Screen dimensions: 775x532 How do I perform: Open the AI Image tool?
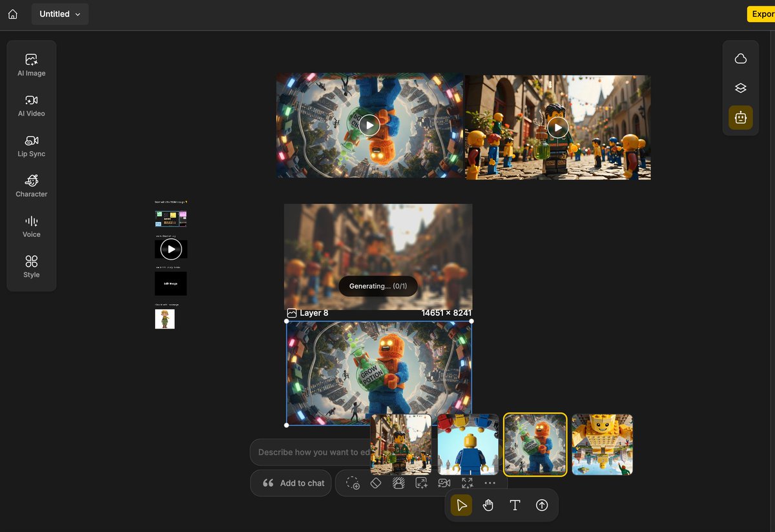32,65
